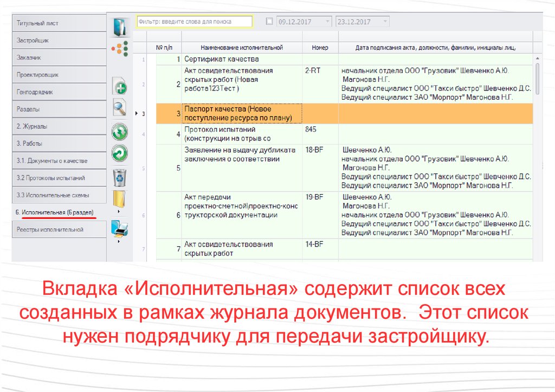
Task: Select the Реестры исполнительной tab
Action: point(59,229)
